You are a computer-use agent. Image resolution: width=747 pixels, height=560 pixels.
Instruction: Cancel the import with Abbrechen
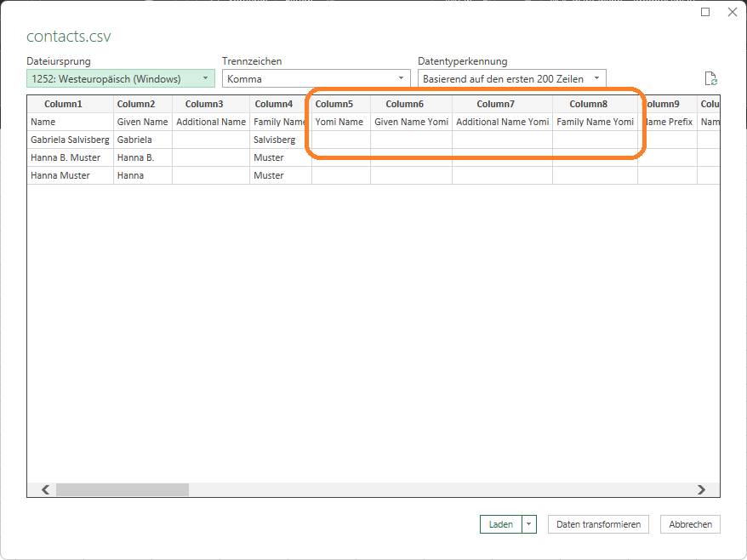(x=690, y=524)
